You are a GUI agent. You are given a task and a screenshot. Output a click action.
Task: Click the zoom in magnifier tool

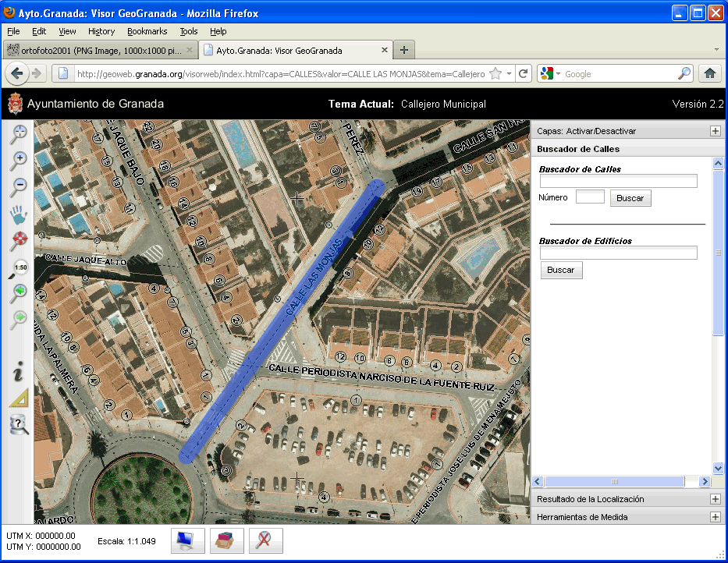pyautogui.click(x=19, y=161)
